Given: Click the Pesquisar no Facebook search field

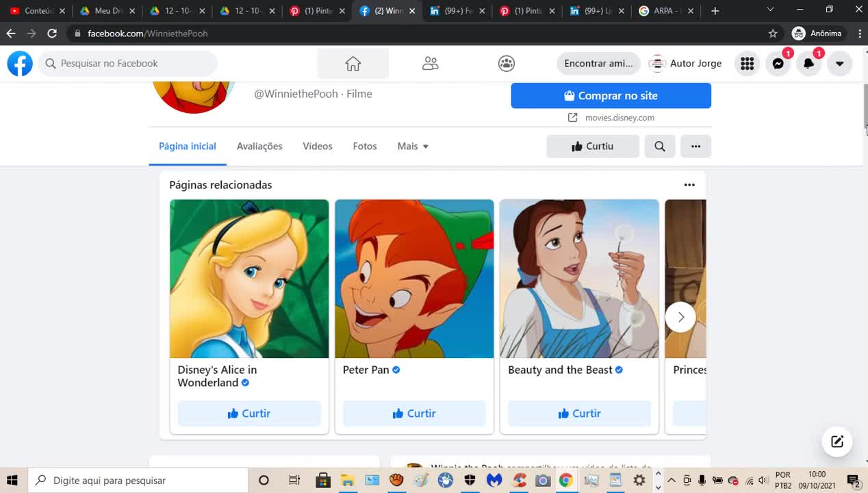Looking at the screenshot, I should pyautogui.click(x=127, y=64).
